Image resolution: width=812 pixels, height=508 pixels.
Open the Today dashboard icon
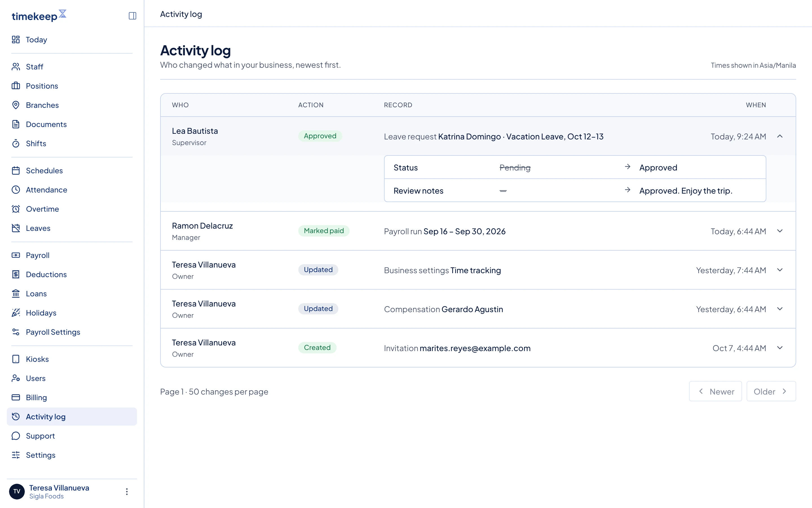tap(16, 40)
